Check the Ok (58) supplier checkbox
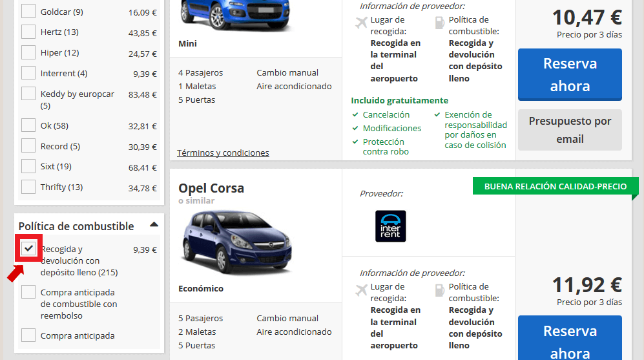The width and height of the screenshot is (644, 360). coord(28,125)
